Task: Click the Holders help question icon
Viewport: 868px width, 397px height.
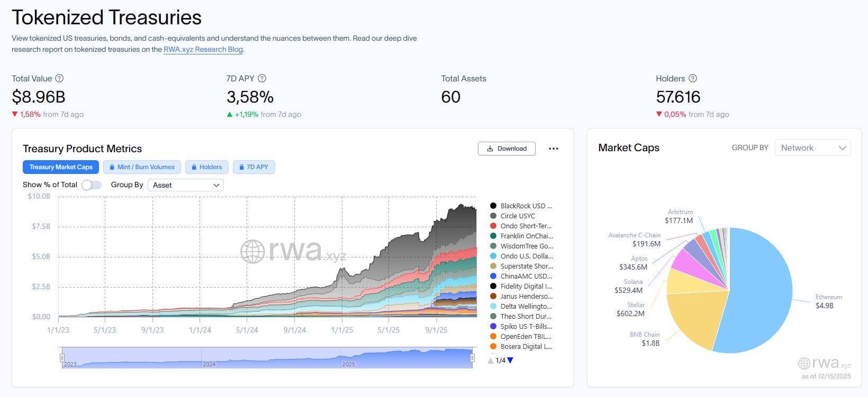Action: coord(692,78)
